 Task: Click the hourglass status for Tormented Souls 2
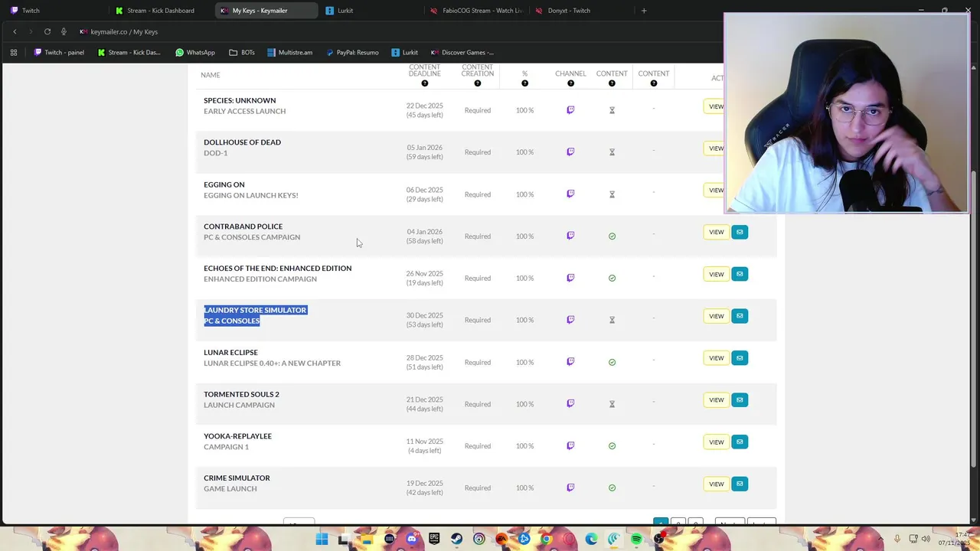(x=612, y=404)
